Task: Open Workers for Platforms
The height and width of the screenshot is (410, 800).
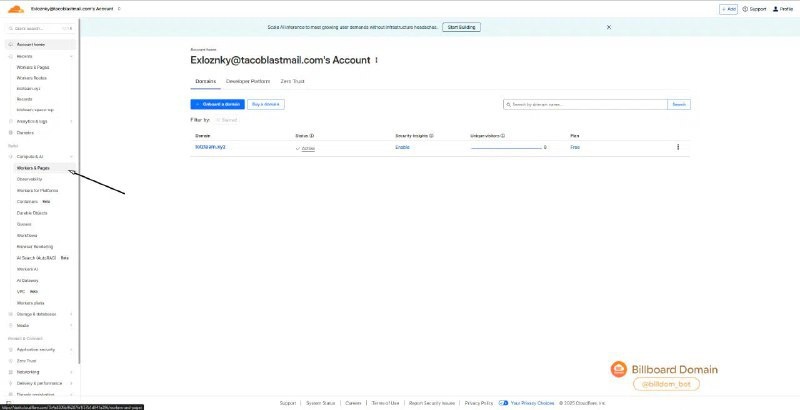Action: [x=37, y=190]
